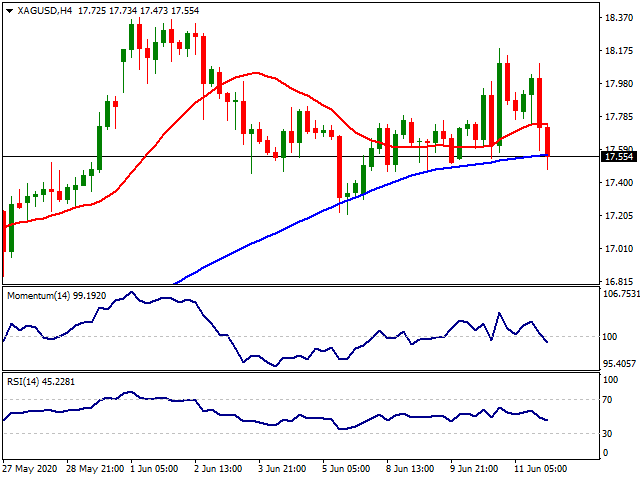Click the 11 Jun 05:00 time label
The height and width of the screenshot is (480, 640).
click(x=540, y=469)
